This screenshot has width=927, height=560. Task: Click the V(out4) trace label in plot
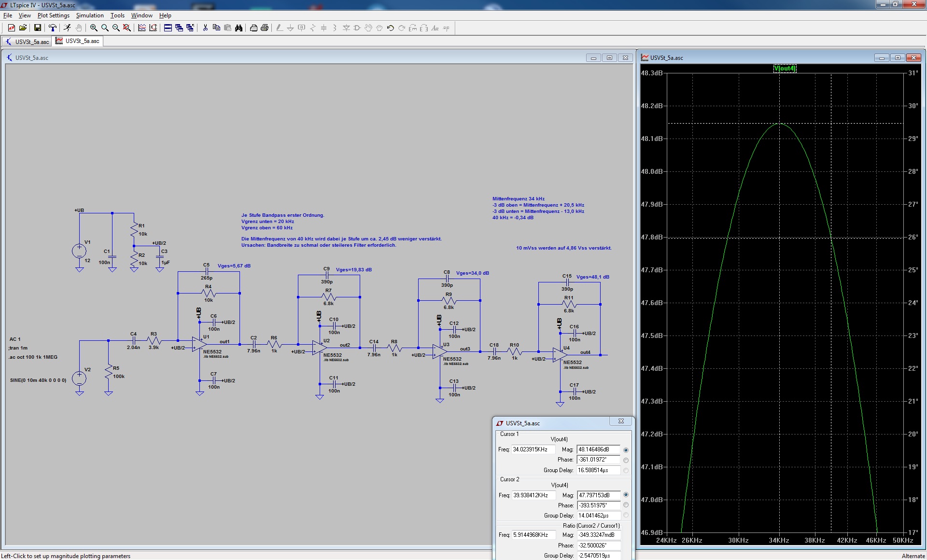(785, 69)
